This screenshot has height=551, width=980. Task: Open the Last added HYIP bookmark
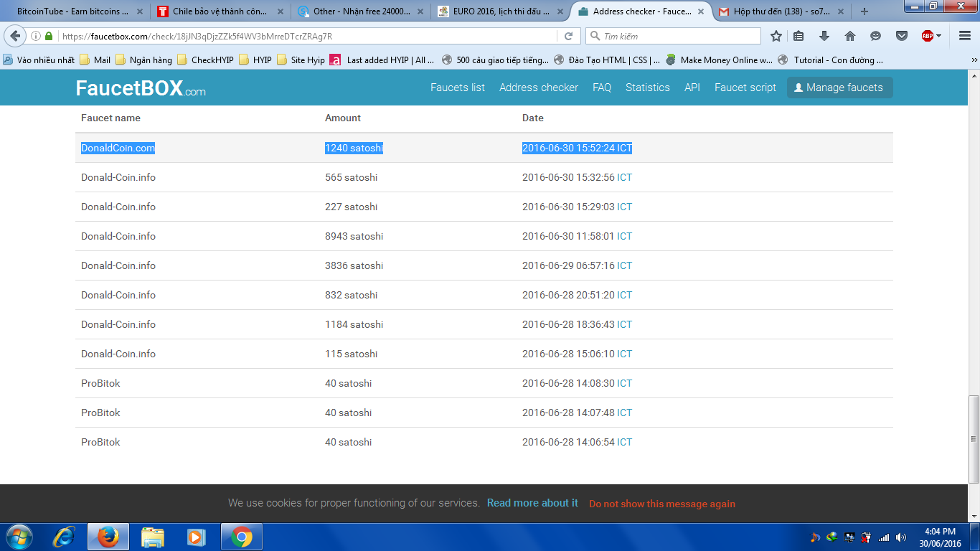[382, 60]
